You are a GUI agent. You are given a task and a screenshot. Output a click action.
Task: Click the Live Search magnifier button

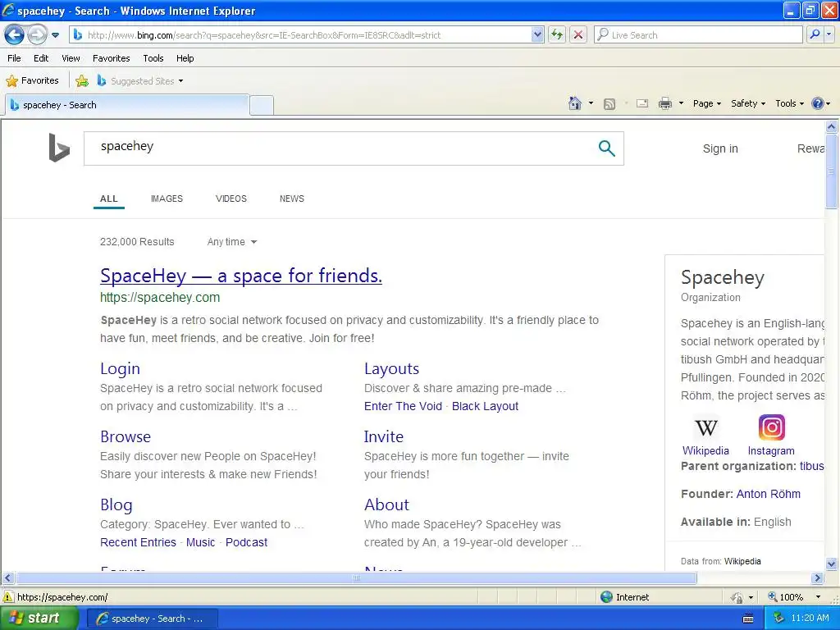tap(815, 35)
